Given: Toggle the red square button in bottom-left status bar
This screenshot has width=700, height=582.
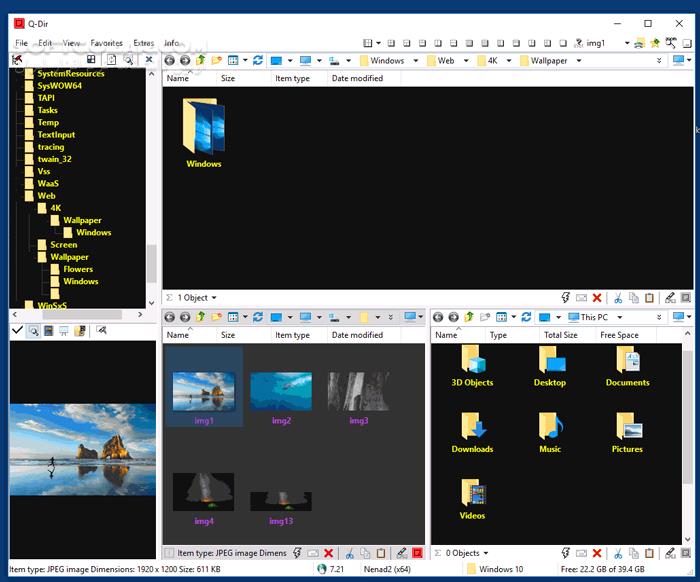Looking at the screenshot, I should point(417,552).
